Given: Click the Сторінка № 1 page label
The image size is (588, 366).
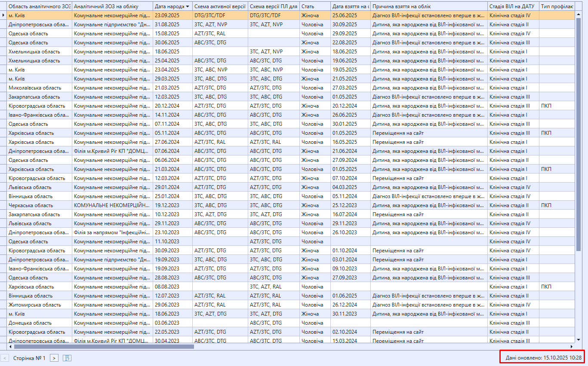Looking at the screenshot, I should [29, 358].
